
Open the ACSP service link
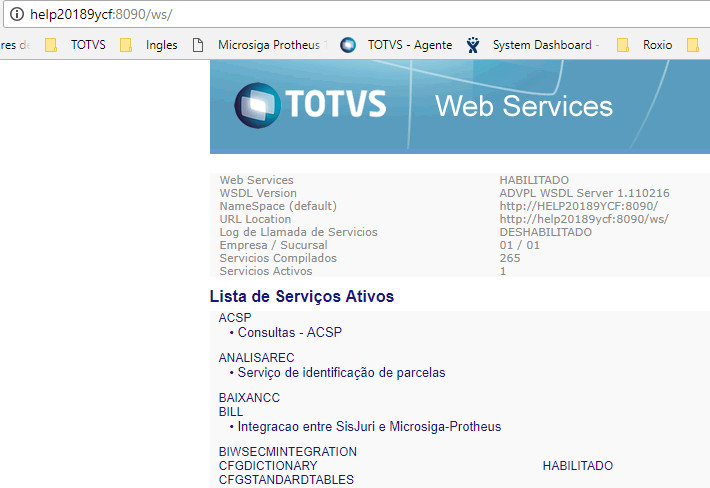[x=235, y=318]
